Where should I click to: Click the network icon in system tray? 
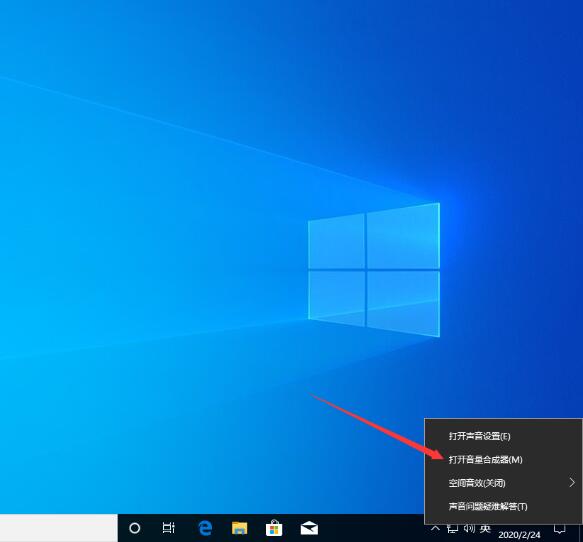[452, 528]
